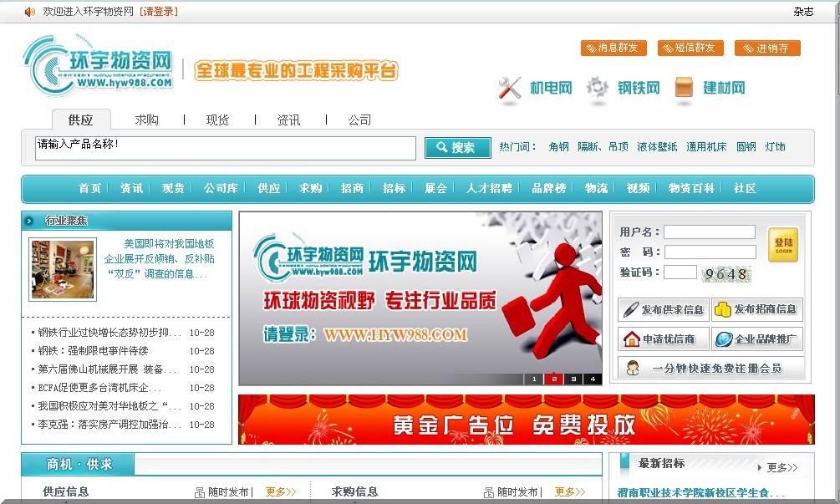840x504 pixels.
Task: Open 更多>> next to 最新招标
Action: (782, 467)
